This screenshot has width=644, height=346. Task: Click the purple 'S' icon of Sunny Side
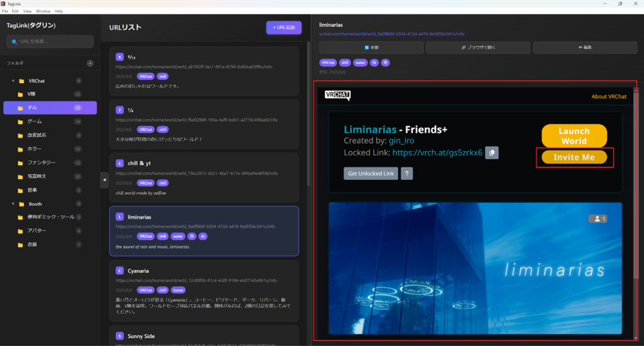(119, 336)
